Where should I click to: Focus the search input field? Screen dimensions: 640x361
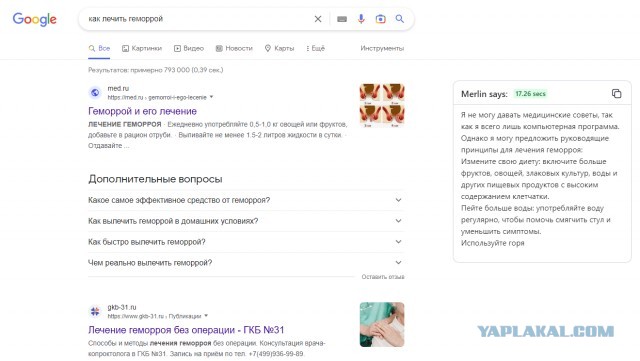pyautogui.click(x=198, y=19)
